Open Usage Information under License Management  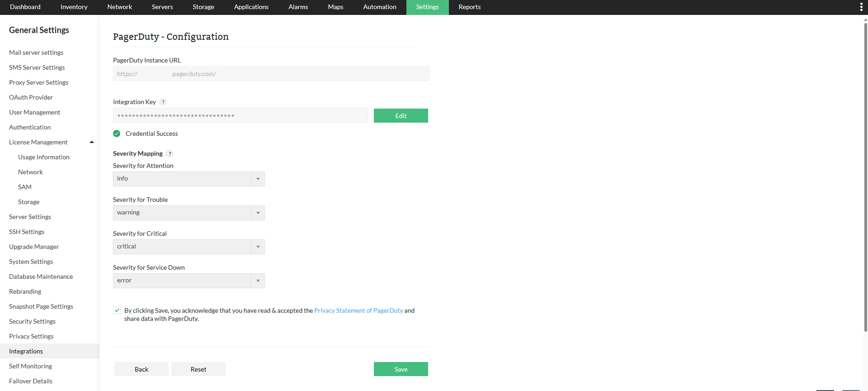(x=44, y=157)
